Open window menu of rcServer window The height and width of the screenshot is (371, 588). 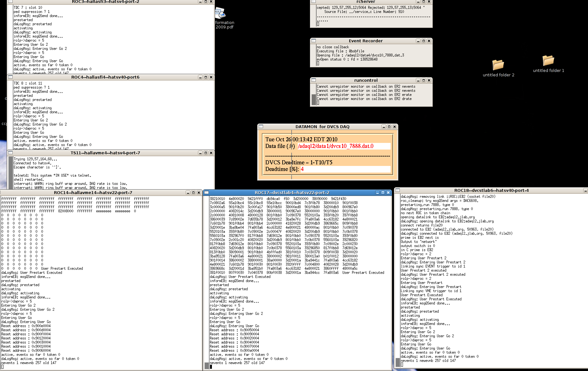coord(313,1)
